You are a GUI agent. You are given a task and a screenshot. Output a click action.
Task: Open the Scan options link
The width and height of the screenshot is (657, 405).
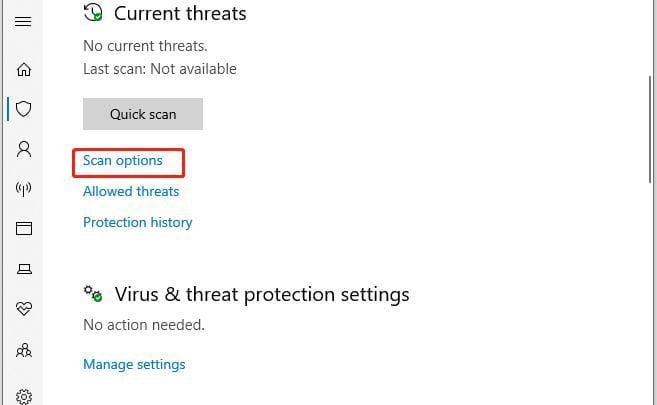tap(123, 160)
